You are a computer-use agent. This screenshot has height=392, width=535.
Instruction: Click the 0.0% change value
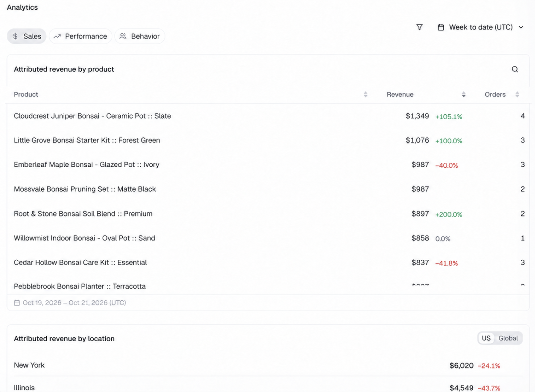443,239
